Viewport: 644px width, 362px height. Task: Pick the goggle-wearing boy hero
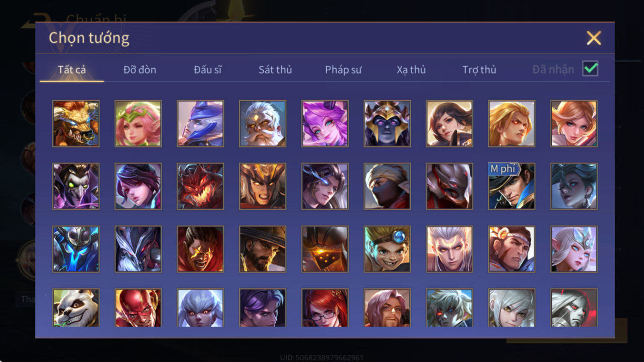click(387, 249)
